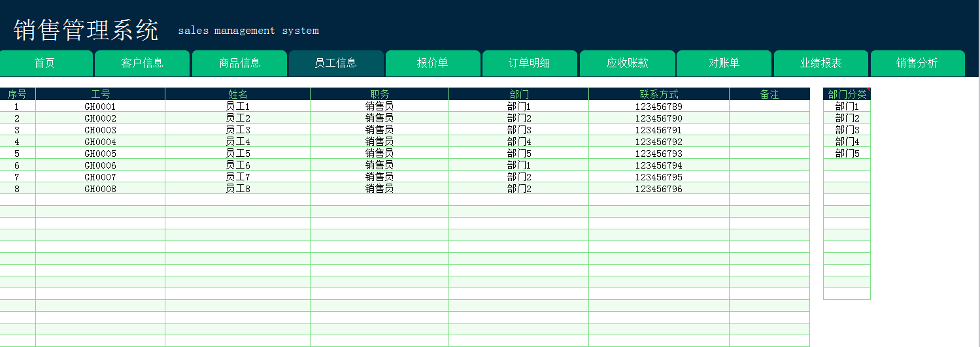Switch to the 应收账款 tab
The height and width of the screenshot is (347, 980).
[x=627, y=63]
